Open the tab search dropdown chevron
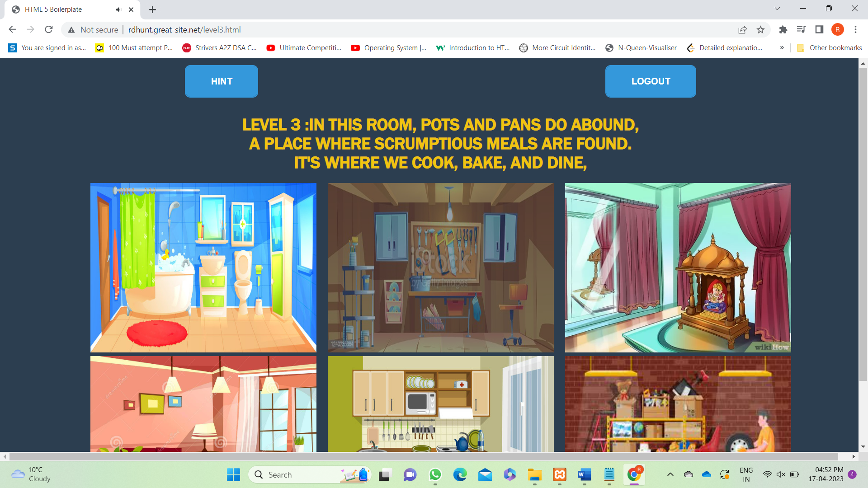The height and width of the screenshot is (488, 868). tap(777, 9)
